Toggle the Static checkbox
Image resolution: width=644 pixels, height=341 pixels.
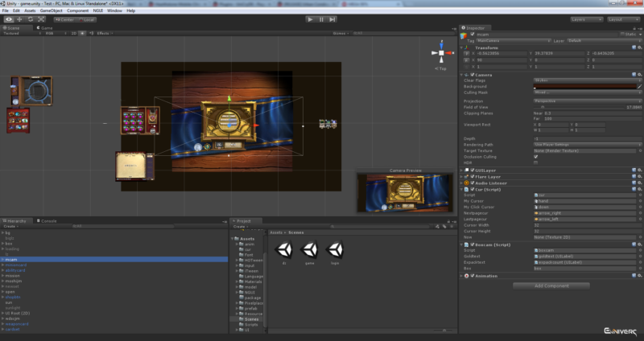tap(622, 35)
